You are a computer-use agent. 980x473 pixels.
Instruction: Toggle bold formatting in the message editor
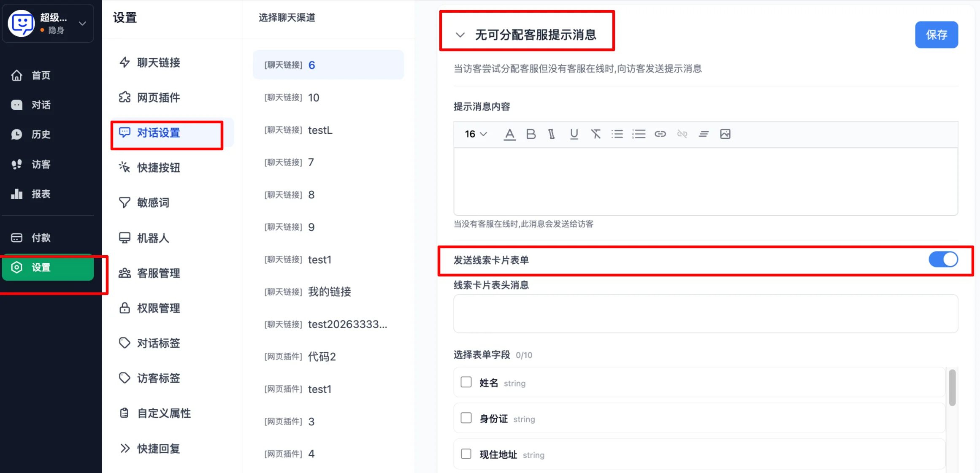(x=531, y=134)
